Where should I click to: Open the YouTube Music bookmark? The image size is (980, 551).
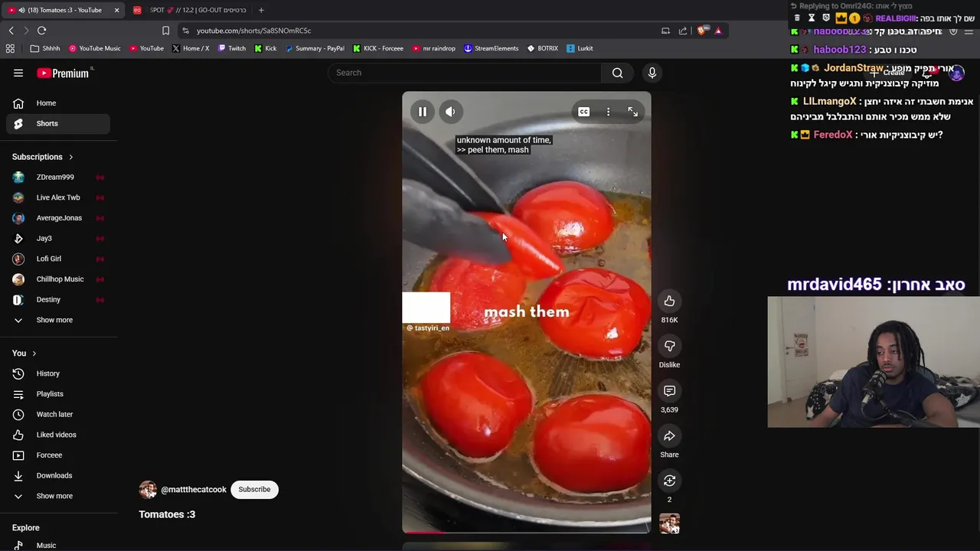(94, 48)
